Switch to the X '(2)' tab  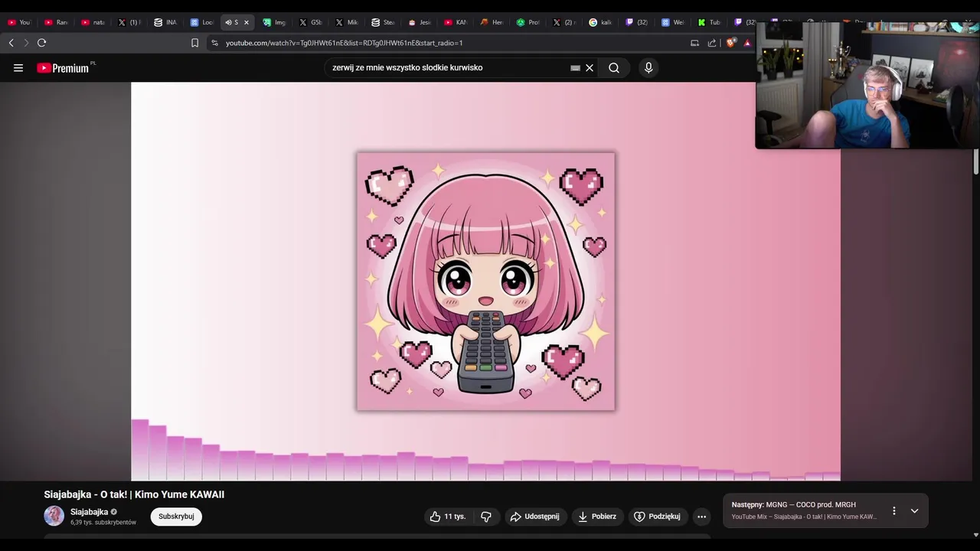tap(564, 22)
